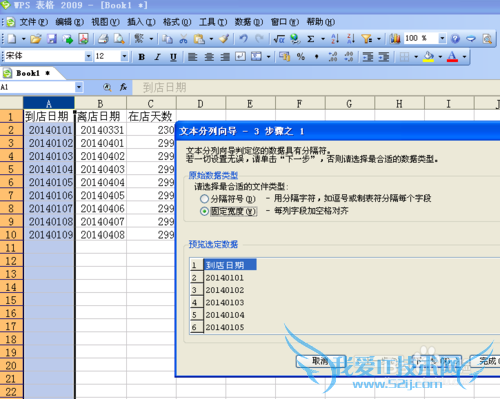
Task: Select column B header
Action: pos(100,104)
